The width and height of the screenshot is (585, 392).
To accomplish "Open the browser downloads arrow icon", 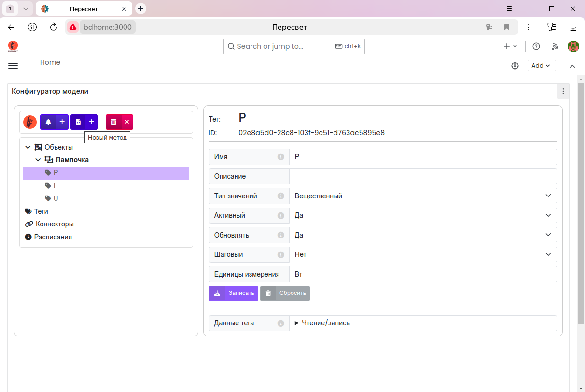I will (x=573, y=27).
